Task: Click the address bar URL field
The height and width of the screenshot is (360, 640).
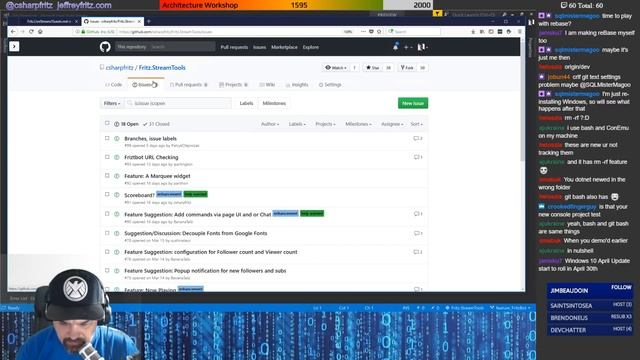Action: pos(229,31)
